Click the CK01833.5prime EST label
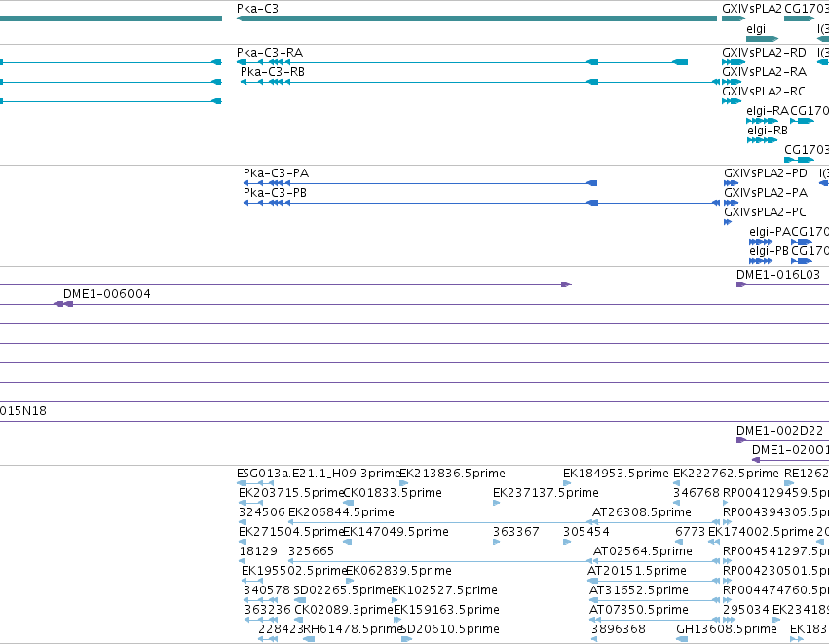The image size is (829, 644). (x=393, y=493)
